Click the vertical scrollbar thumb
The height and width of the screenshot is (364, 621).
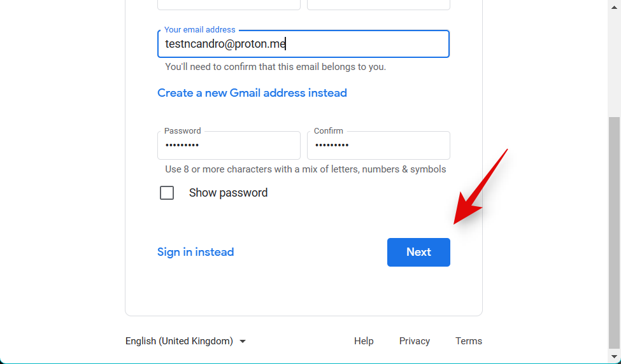point(614,229)
